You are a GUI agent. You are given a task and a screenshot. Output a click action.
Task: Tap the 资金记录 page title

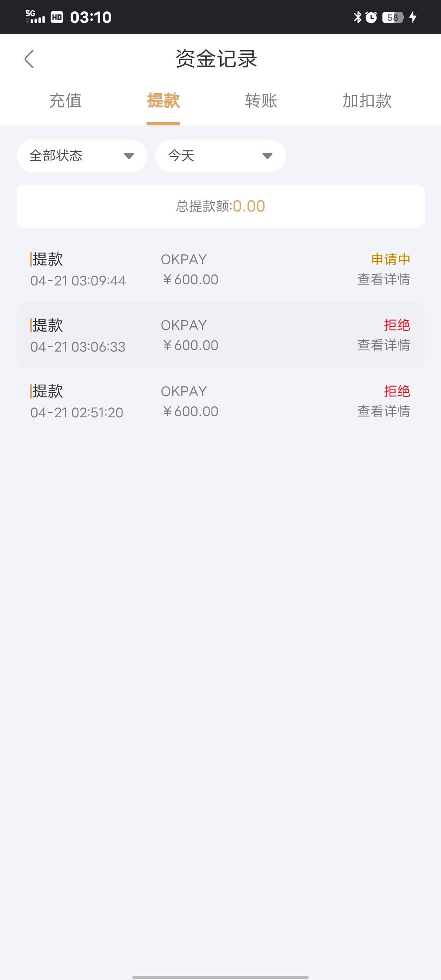pos(216,59)
